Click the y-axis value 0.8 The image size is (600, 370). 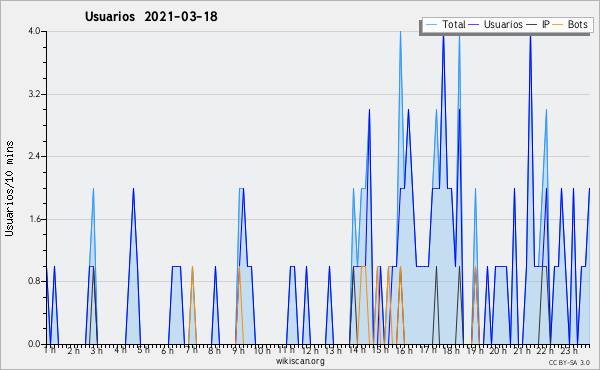tap(34, 282)
